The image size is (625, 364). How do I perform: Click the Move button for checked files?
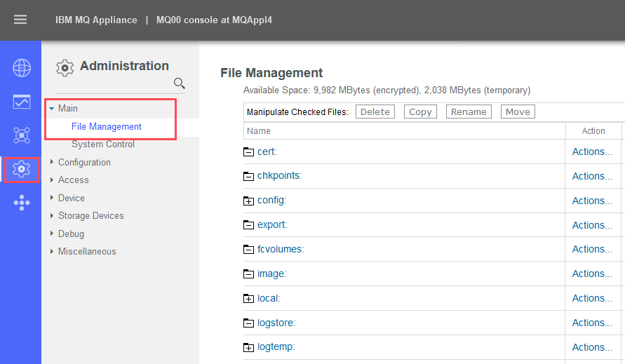518,112
